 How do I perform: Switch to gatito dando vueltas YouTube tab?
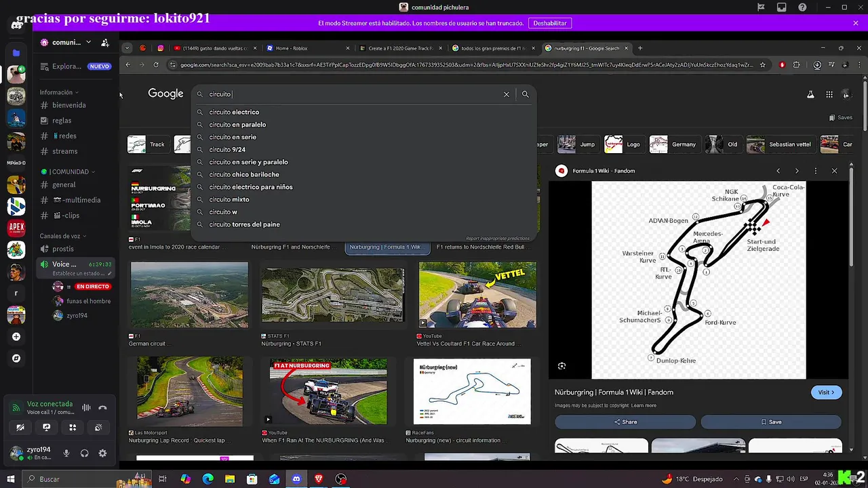click(216, 48)
